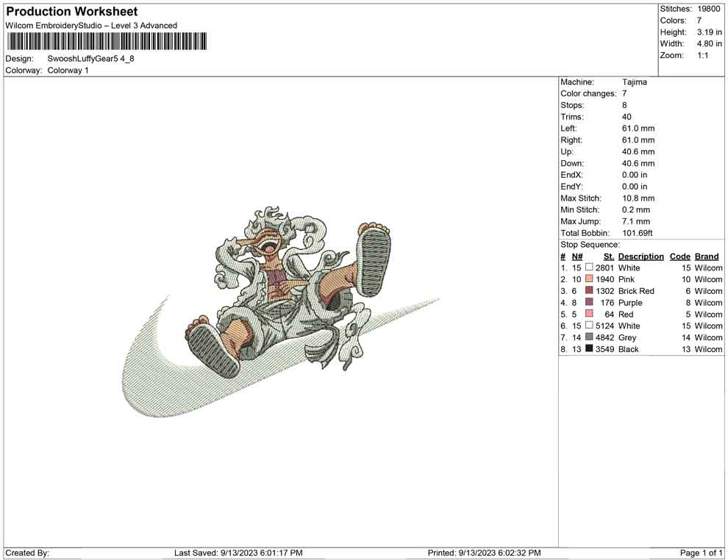The height and width of the screenshot is (560, 728).
Task: Click the stitch count '2801' in row 1
Action: pos(604,268)
